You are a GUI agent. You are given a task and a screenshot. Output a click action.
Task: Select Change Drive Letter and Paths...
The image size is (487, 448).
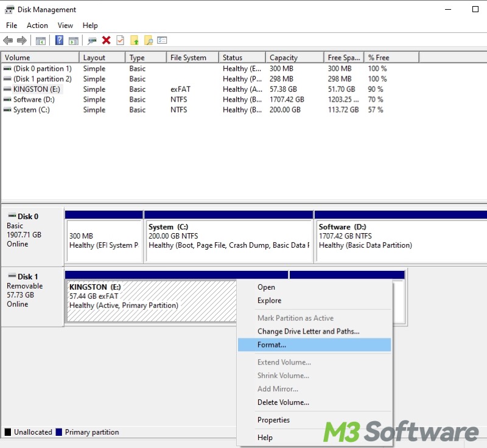click(x=314, y=331)
